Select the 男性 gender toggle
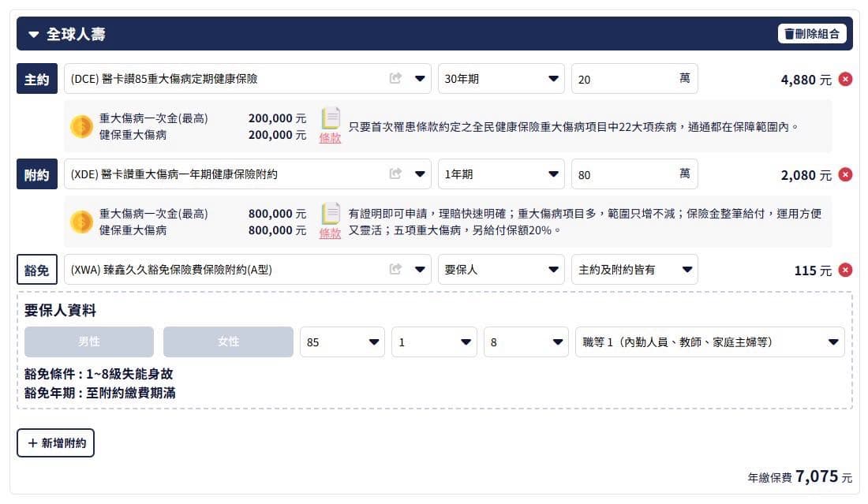This screenshot has width=868, height=504. 89,342
